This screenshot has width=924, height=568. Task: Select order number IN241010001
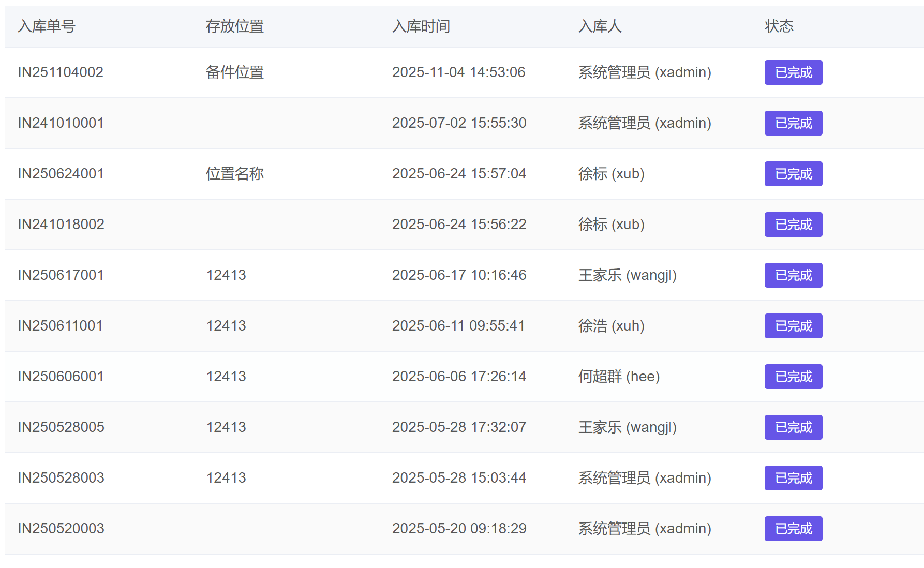click(61, 123)
